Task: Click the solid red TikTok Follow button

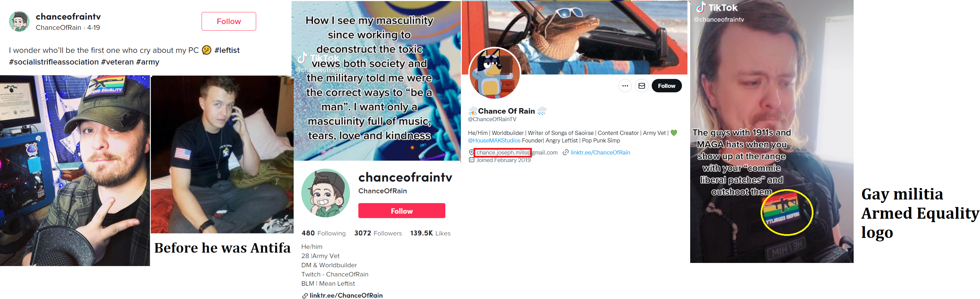Action: [x=401, y=211]
